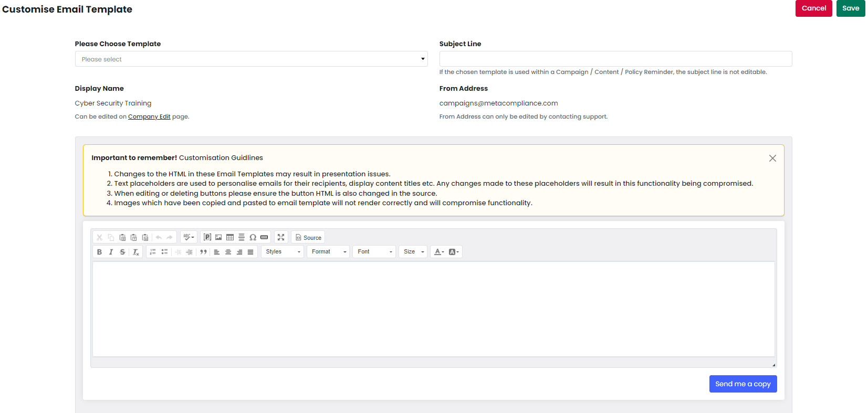The height and width of the screenshot is (413, 868).
Task: Open the Please Choose Template dropdown
Action: [x=251, y=59]
